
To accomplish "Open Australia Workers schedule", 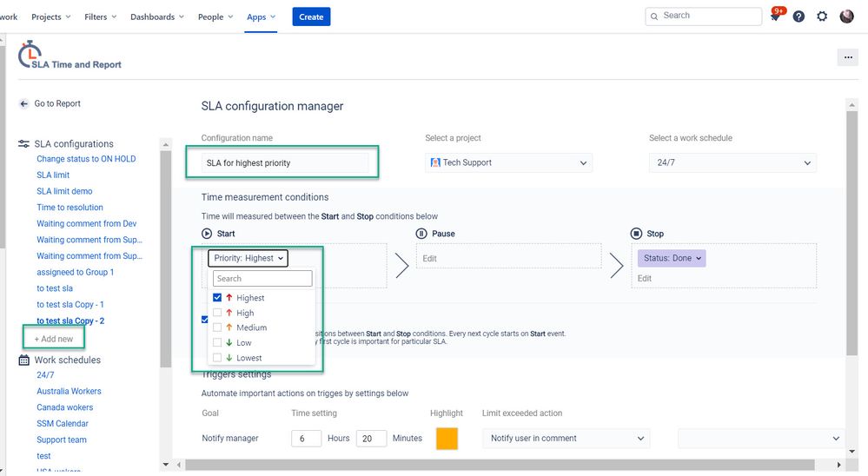I will [x=70, y=392].
